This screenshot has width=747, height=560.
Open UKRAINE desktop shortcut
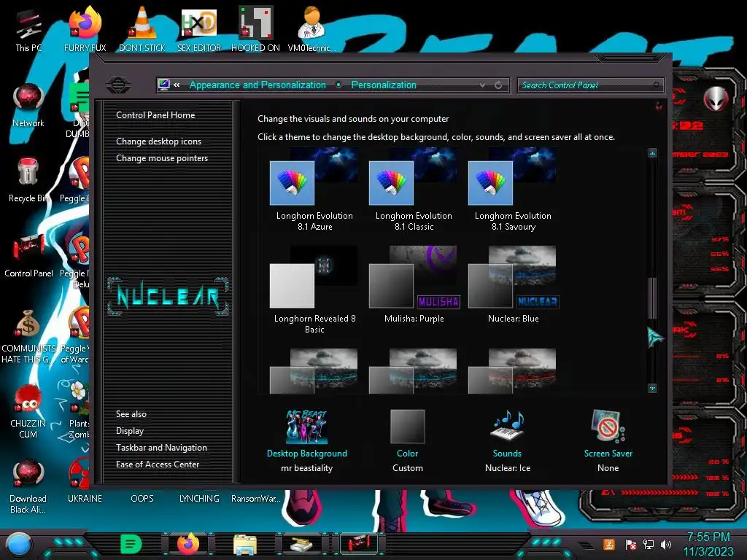(x=85, y=481)
